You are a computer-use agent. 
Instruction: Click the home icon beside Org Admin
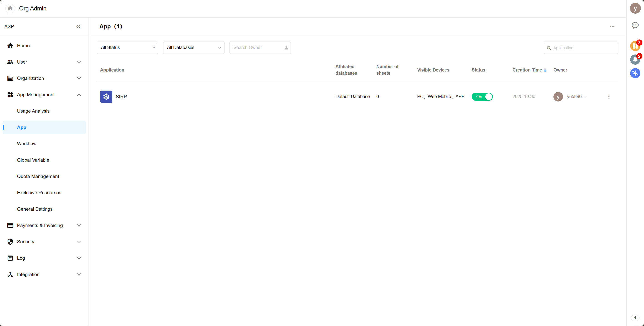10,8
